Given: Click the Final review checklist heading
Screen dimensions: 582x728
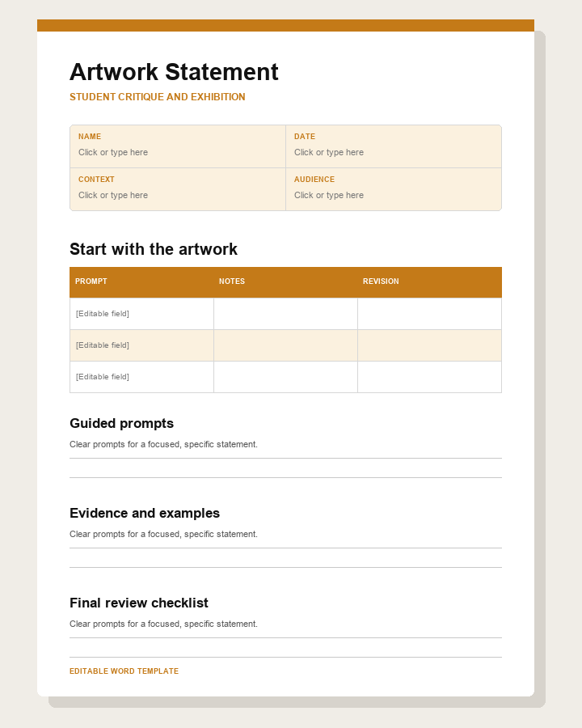Looking at the screenshot, I should [x=139, y=603].
